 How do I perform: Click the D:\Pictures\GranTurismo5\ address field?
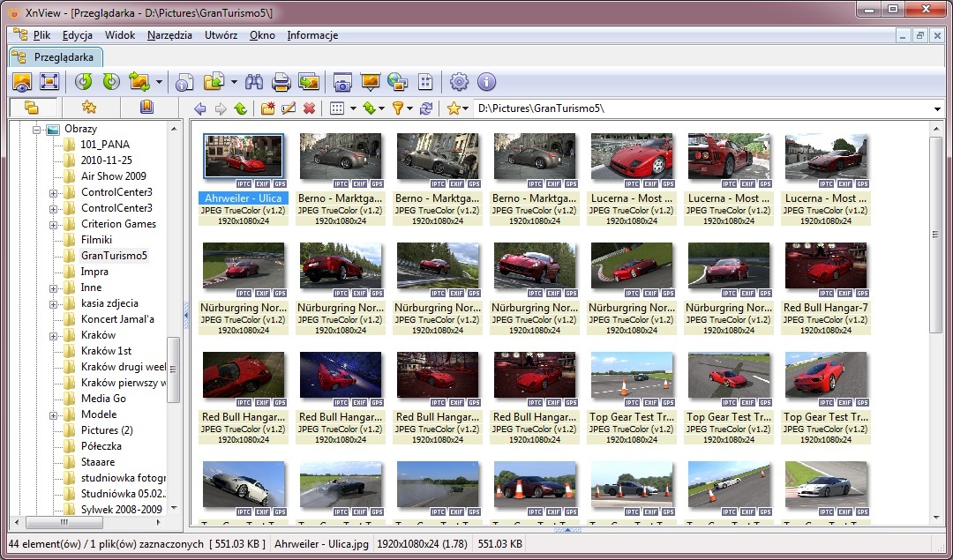tap(703, 108)
